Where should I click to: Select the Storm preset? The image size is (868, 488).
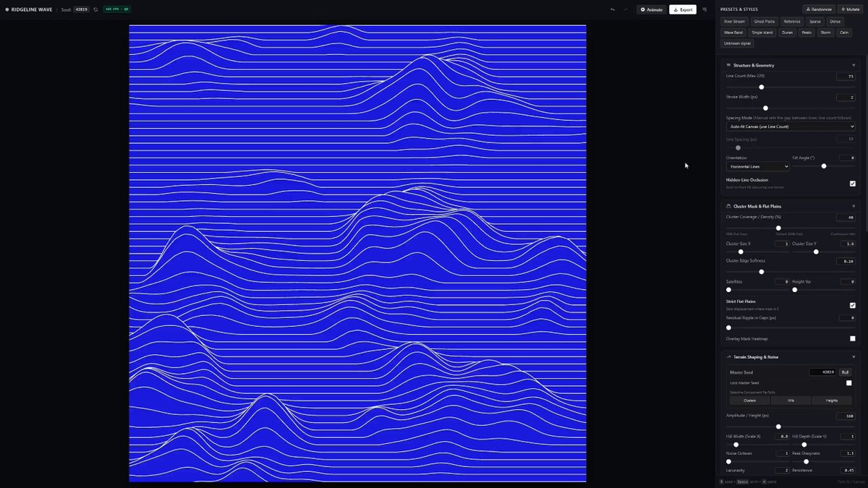825,33
